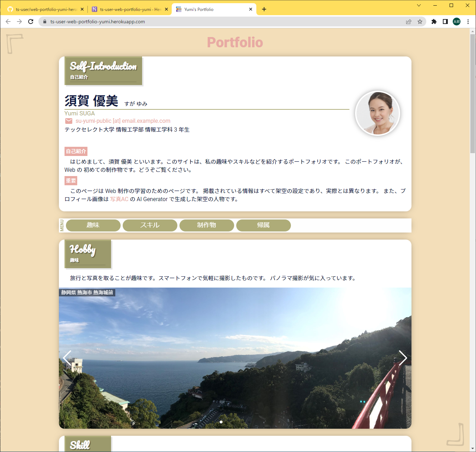The image size is (476, 452).
Task: Click the browser forward arrow
Action: tap(19, 22)
